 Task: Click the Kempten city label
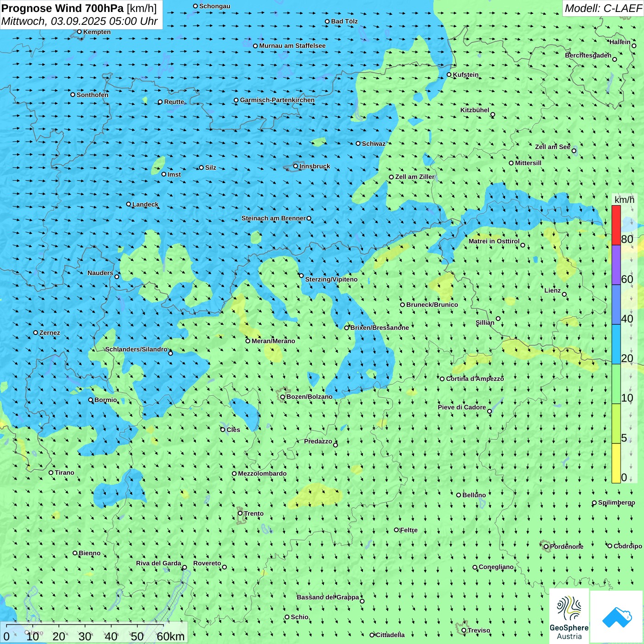[97, 32]
